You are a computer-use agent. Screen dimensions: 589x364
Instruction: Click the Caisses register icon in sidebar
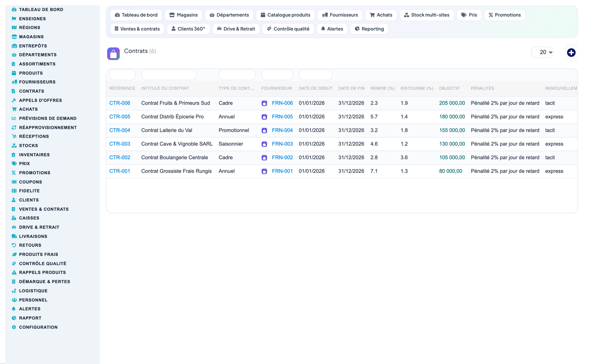14,218
